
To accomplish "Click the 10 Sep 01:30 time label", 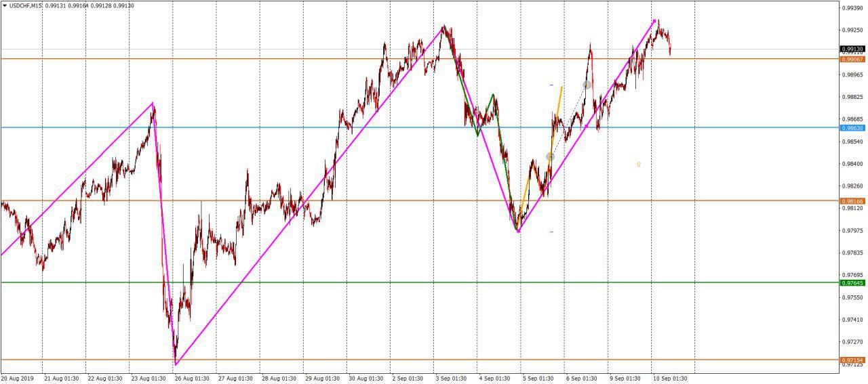I will coord(669,378).
